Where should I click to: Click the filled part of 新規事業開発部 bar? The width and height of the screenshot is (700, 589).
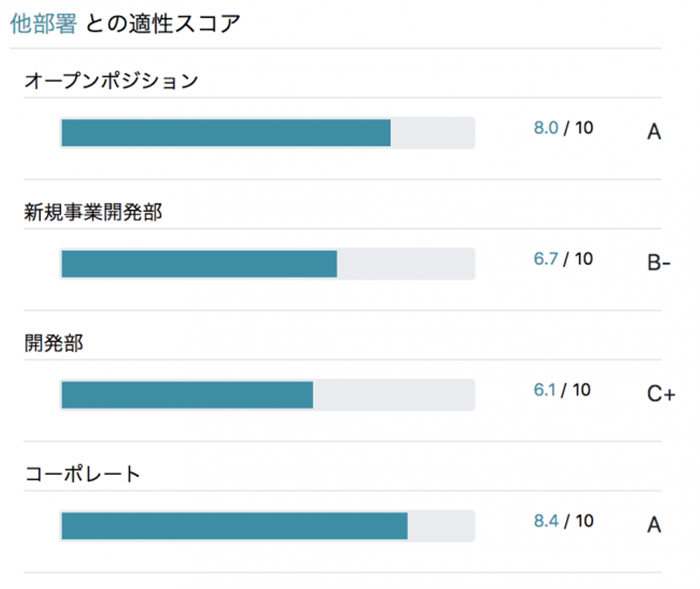point(199,264)
